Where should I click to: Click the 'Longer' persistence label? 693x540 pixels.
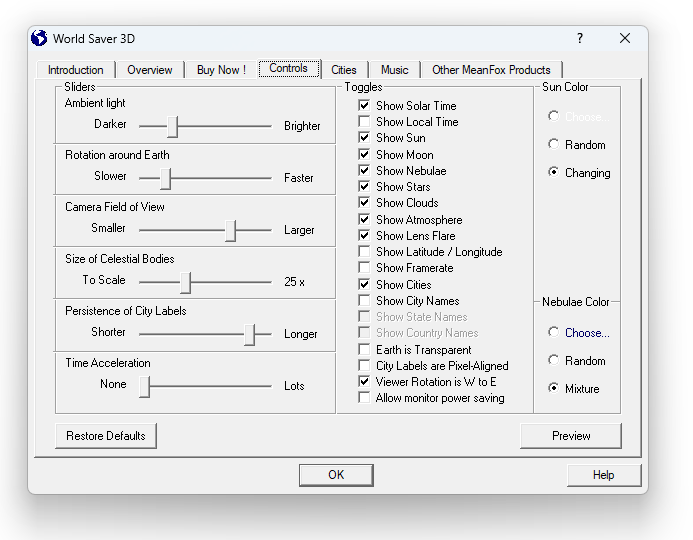point(301,334)
